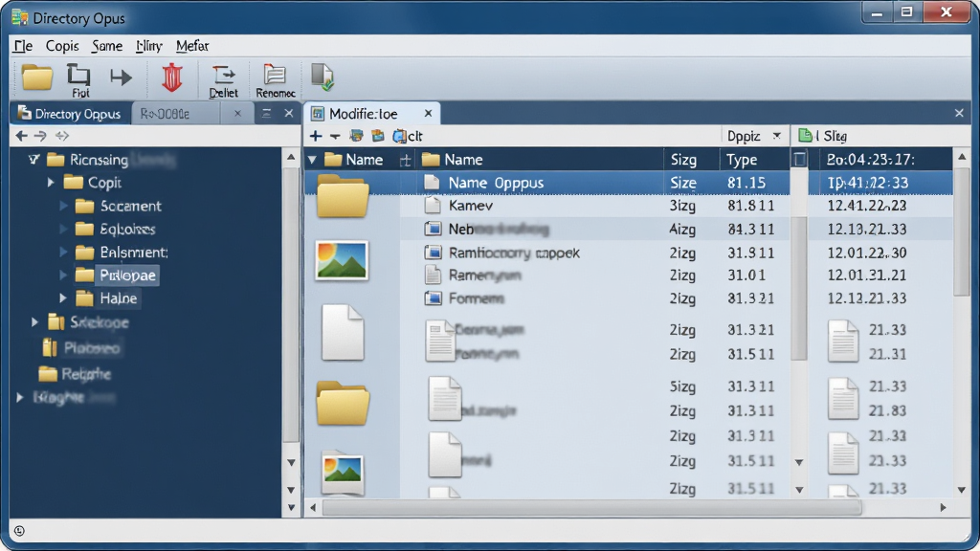Screen dimensions: 980x551
Task: Click the document with green check icon
Action: click(323, 77)
